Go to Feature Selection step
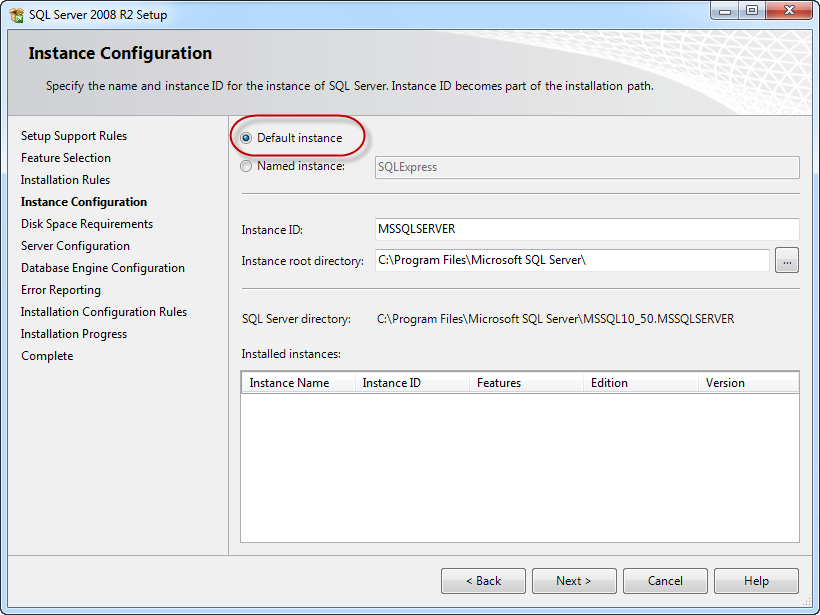This screenshot has width=820, height=615. 66,158
